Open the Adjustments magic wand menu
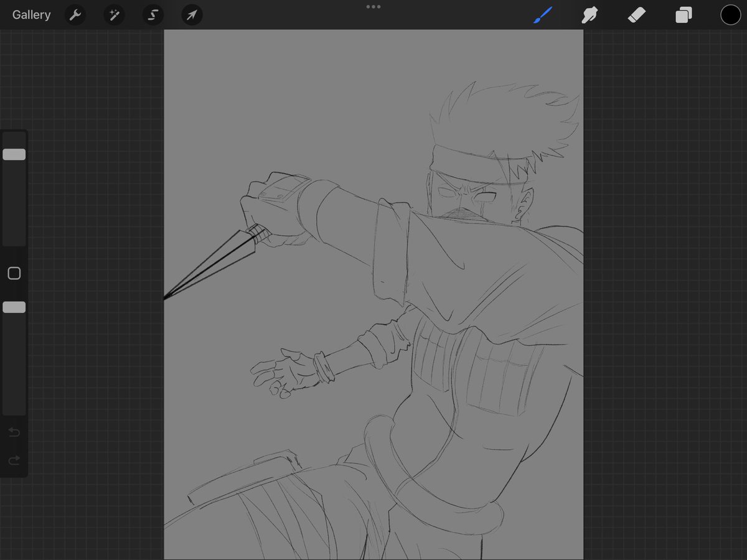This screenshot has height=560, width=747. coord(114,15)
